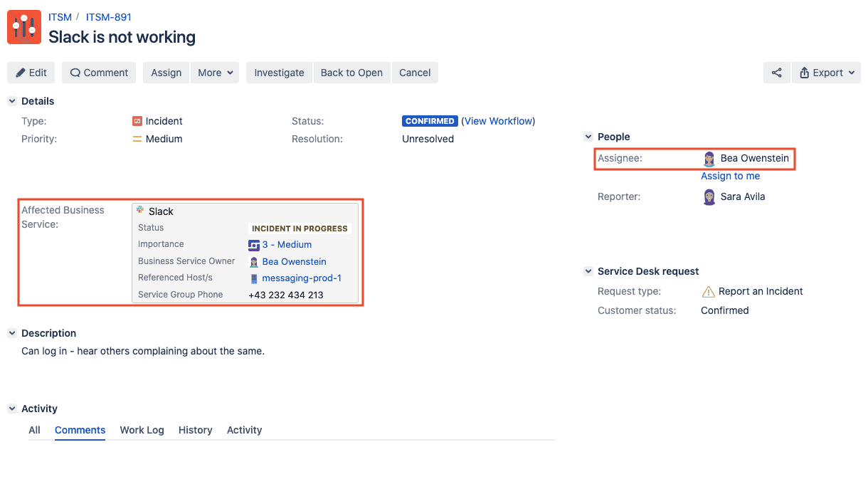Click Sara Avila's reporter avatar
868x499 pixels.
click(x=709, y=196)
